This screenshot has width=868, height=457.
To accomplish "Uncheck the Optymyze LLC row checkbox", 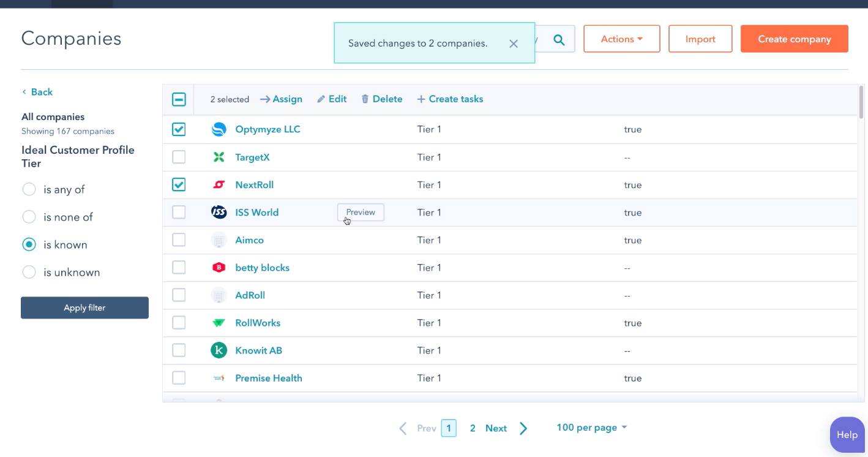I will pyautogui.click(x=179, y=129).
